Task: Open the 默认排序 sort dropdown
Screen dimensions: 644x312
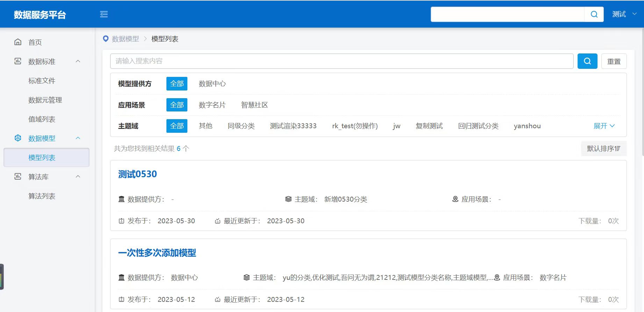Action: (604, 148)
